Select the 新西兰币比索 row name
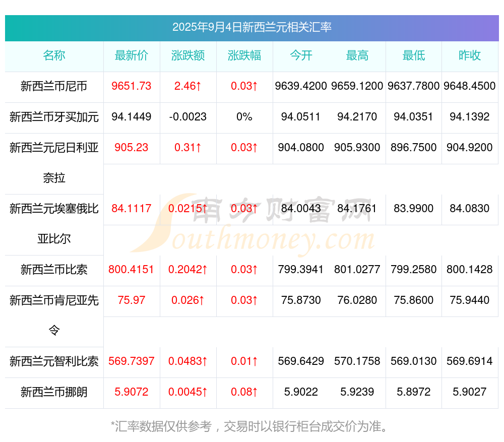 [x=54, y=270]
